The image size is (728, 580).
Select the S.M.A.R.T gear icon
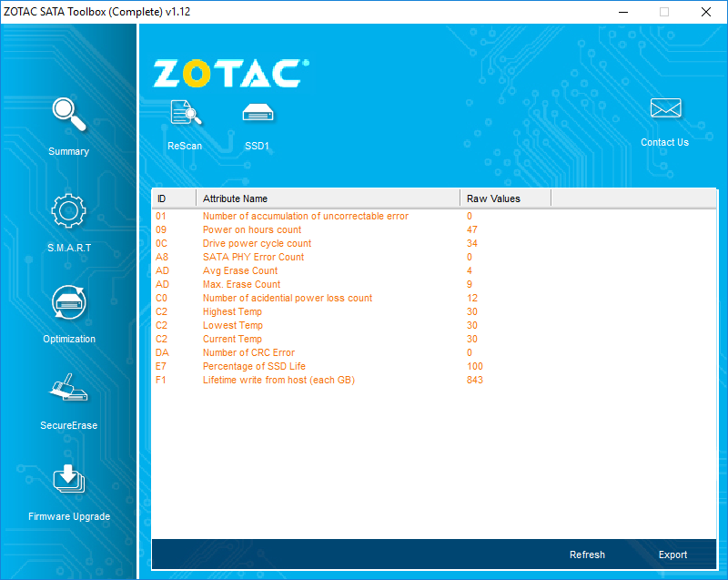(69, 210)
